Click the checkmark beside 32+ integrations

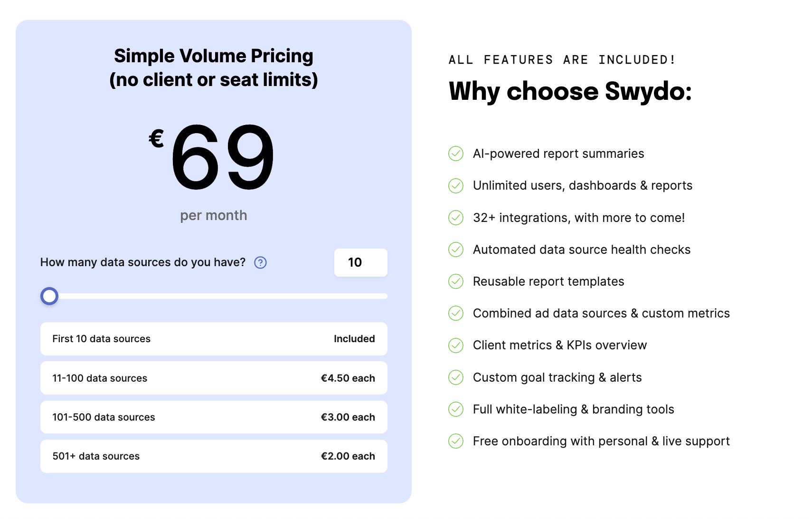pyautogui.click(x=456, y=218)
